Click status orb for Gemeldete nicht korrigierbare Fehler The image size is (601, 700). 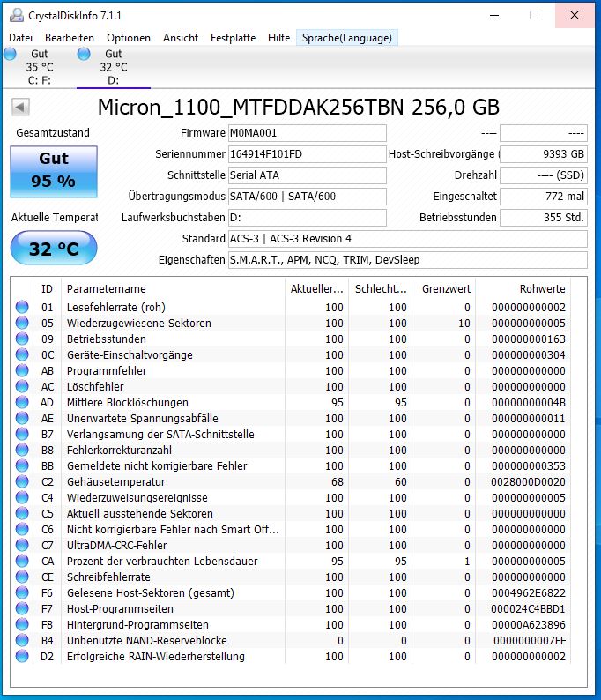click(x=22, y=465)
